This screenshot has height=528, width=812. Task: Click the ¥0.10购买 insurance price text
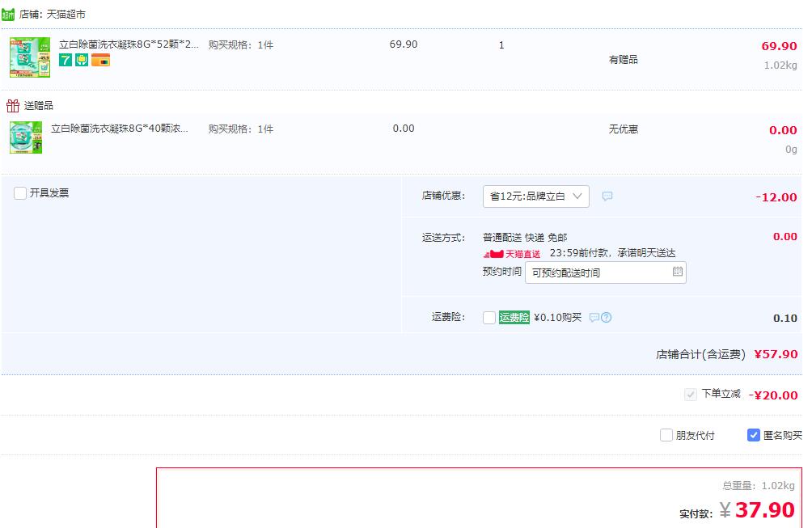558,317
